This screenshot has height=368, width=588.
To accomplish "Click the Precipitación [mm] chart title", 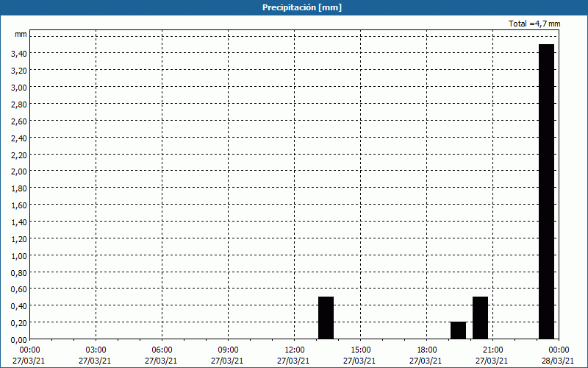I will point(302,7).
